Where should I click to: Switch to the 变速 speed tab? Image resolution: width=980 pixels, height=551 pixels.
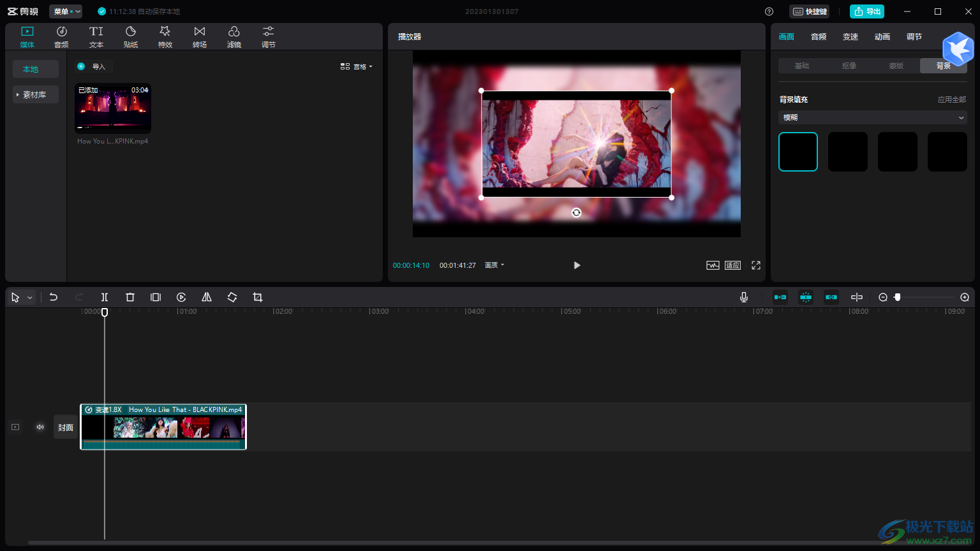point(850,37)
